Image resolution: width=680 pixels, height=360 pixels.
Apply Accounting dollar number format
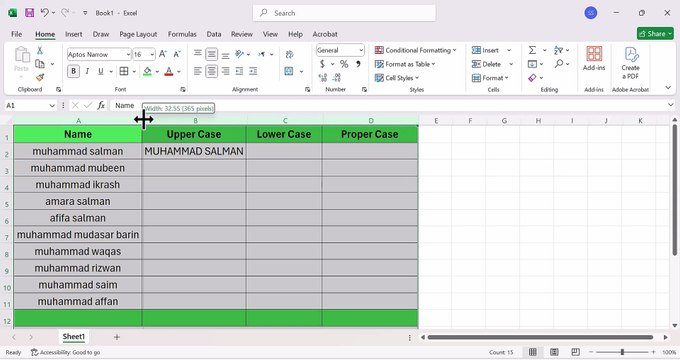coord(322,64)
